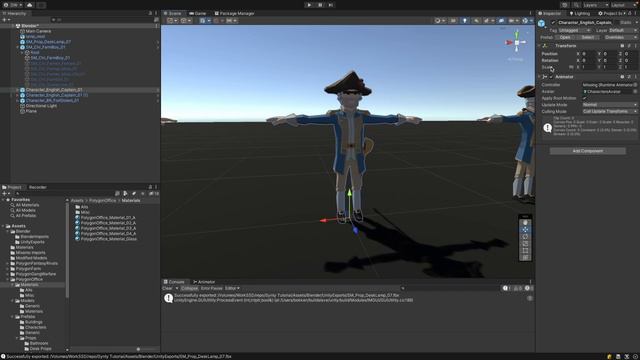Click the Console Clear button

tap(167, 289)
